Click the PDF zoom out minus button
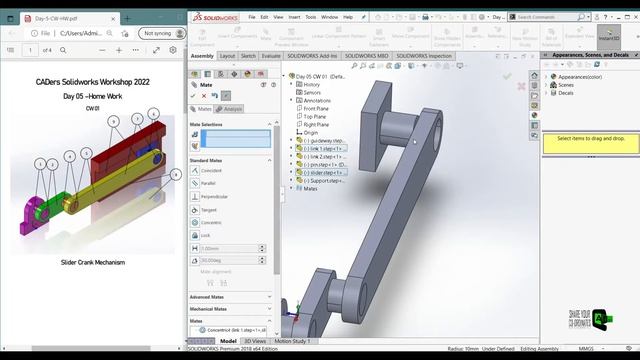The height and width of the screenshot is (360, 640). point(102,50)
